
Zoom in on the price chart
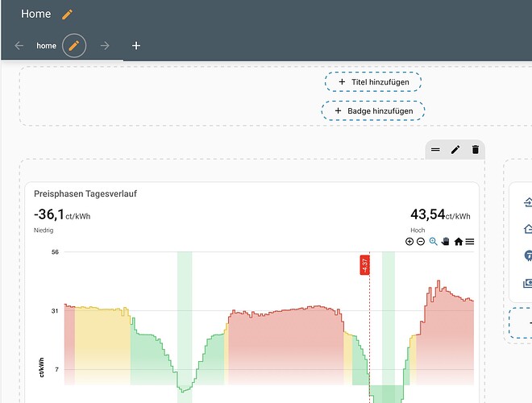coord(409,242)
